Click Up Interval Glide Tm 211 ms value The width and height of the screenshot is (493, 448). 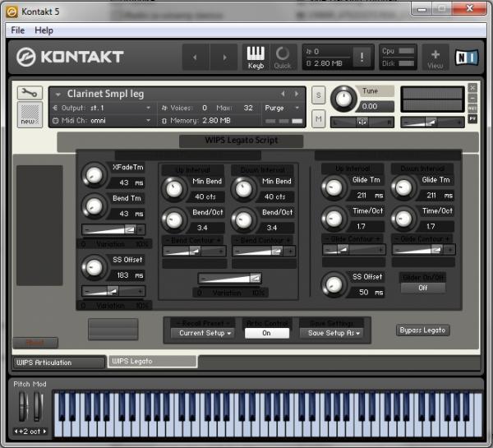pyautogui.click(x=366, y=196)
